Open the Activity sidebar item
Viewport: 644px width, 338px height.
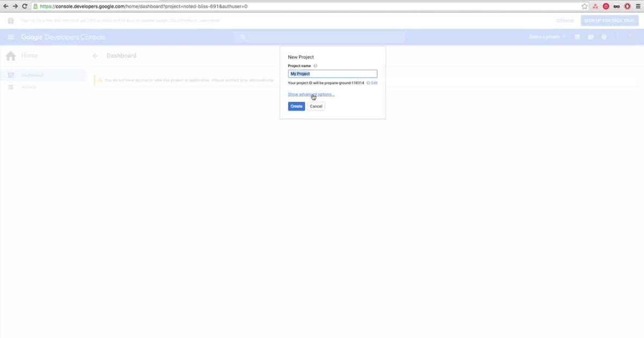29,87
